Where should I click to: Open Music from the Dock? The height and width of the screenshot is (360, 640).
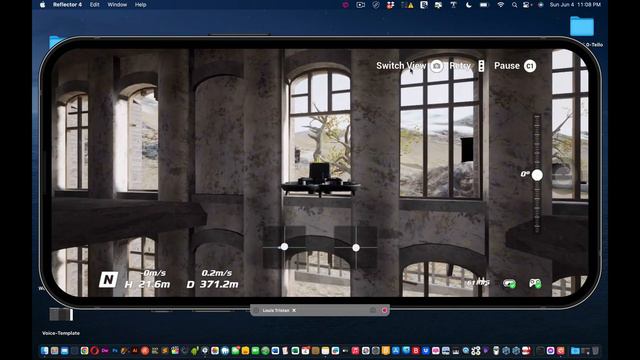[356, 351]
